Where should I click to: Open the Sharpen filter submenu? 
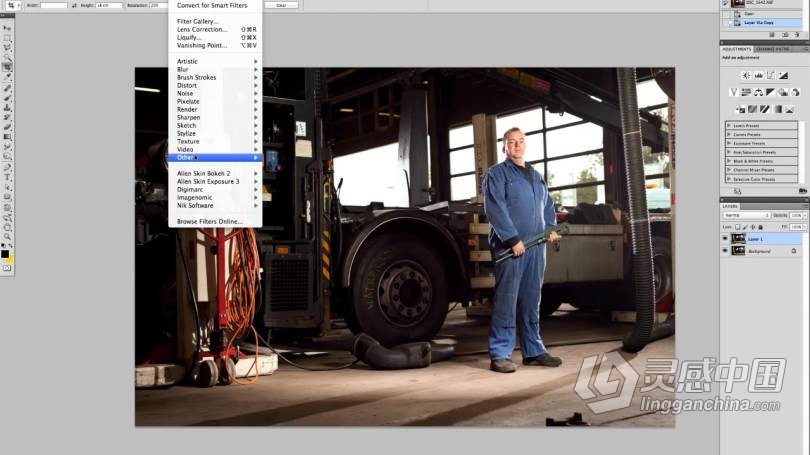coord(215,117)
